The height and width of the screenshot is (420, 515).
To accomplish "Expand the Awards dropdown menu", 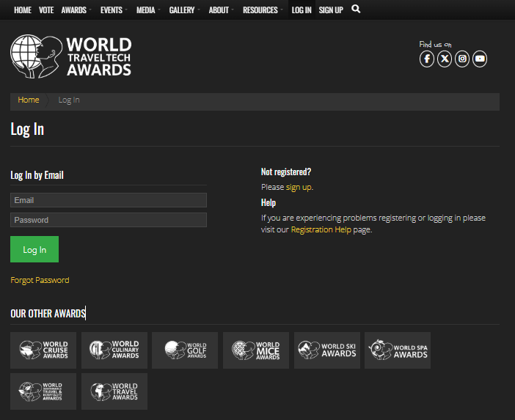I will coord(76,10).
